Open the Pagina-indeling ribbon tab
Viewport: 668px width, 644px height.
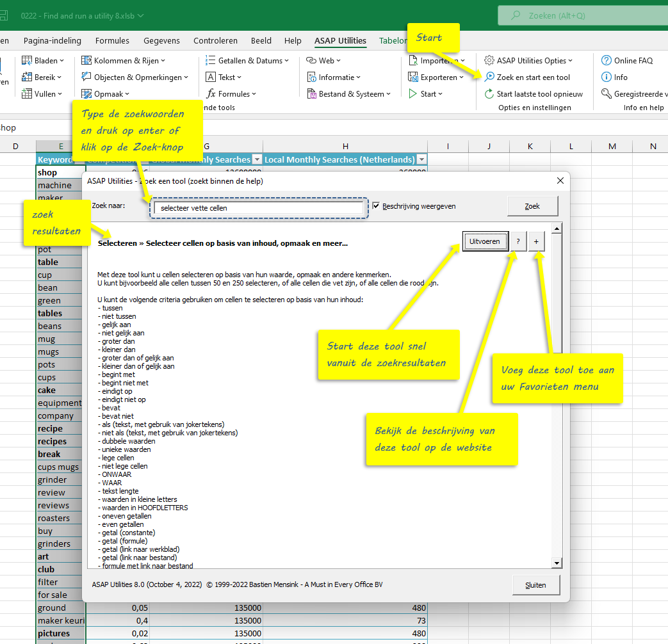(53, 40)
